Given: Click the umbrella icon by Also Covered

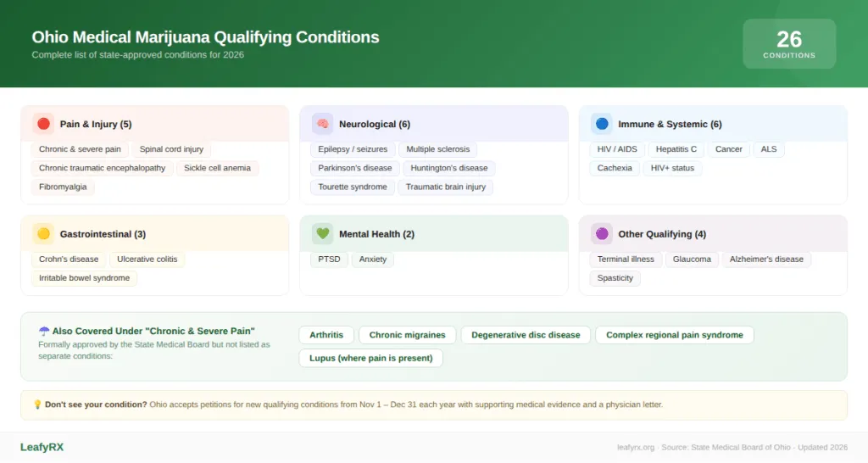Looking at the screenshot, I should (x=44, y=332).
